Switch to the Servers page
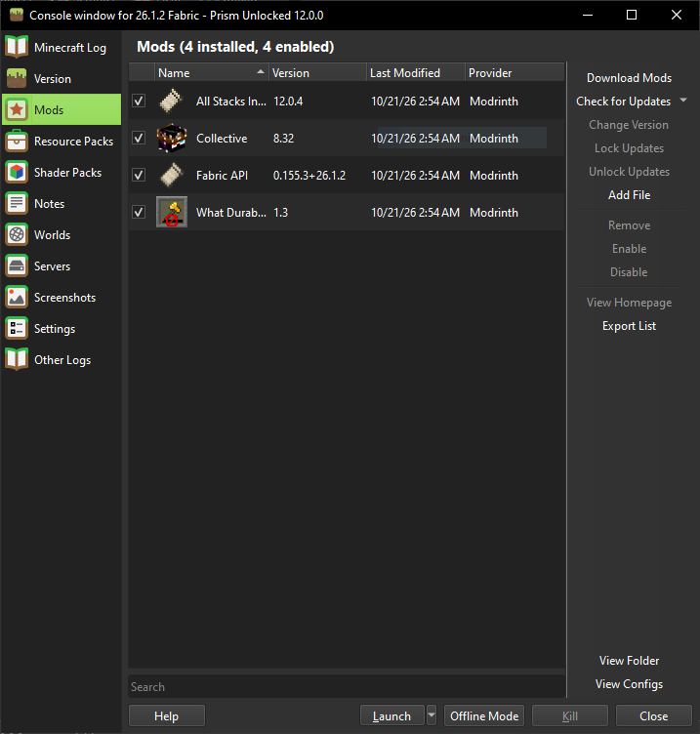This screenshot has width=700, height=734. click(62, 266)
